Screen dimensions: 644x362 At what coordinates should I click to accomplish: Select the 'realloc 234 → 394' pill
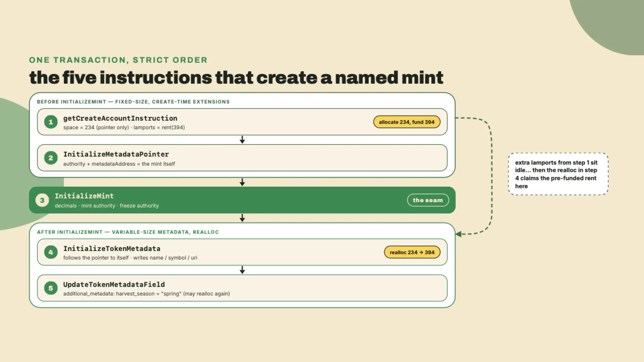(412, 252)
